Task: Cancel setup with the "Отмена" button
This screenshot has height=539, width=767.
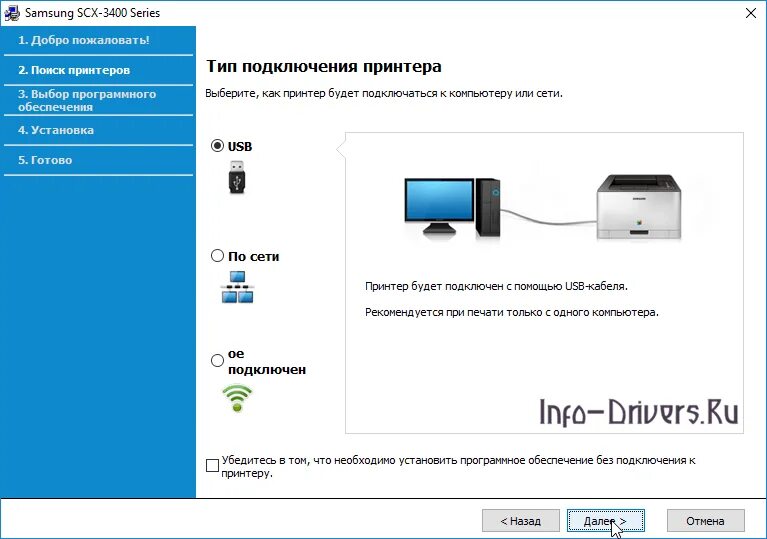Action: 705,521
